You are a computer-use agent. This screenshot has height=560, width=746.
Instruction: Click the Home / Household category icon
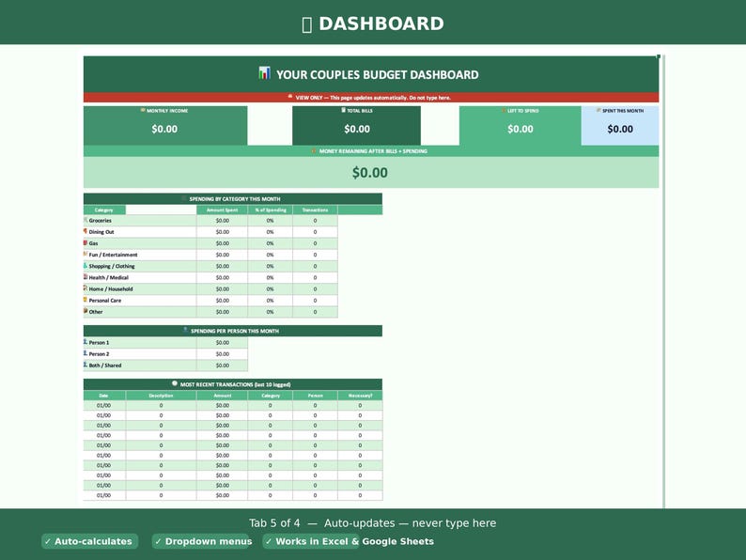[85, 288]
